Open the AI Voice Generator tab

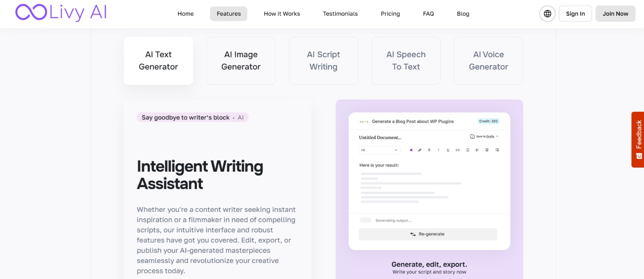click(488, 61)
